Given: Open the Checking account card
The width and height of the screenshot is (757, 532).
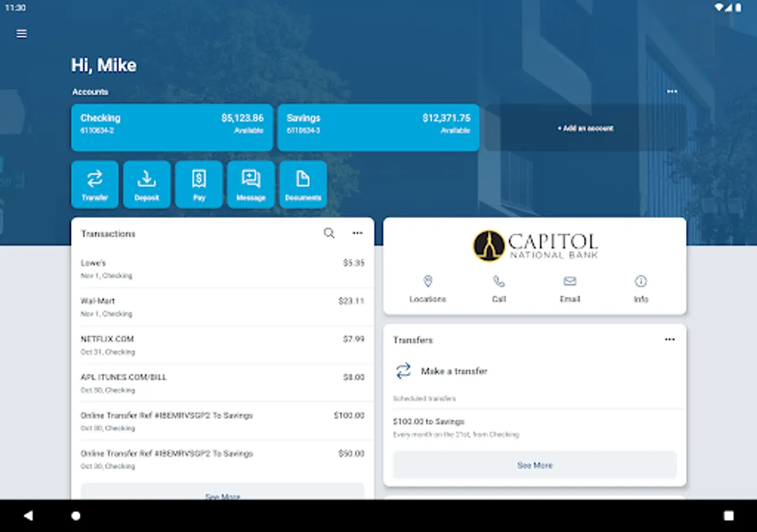Looking at the screenshot, I should [x=172, y=128].
